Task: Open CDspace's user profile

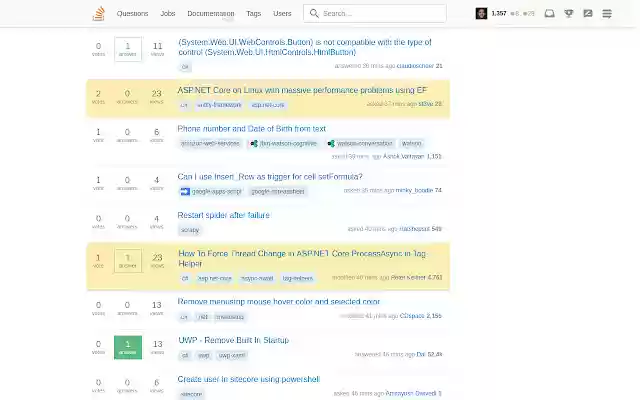Action: [412, 316]
